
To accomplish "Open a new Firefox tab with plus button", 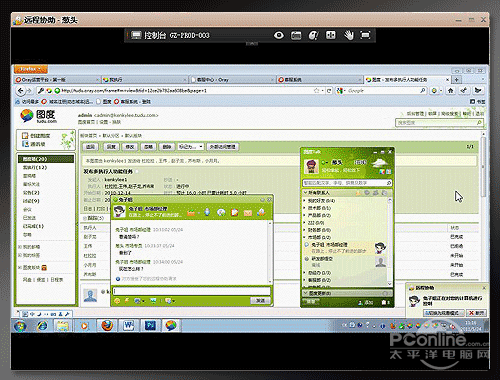I will pos(456,80).
